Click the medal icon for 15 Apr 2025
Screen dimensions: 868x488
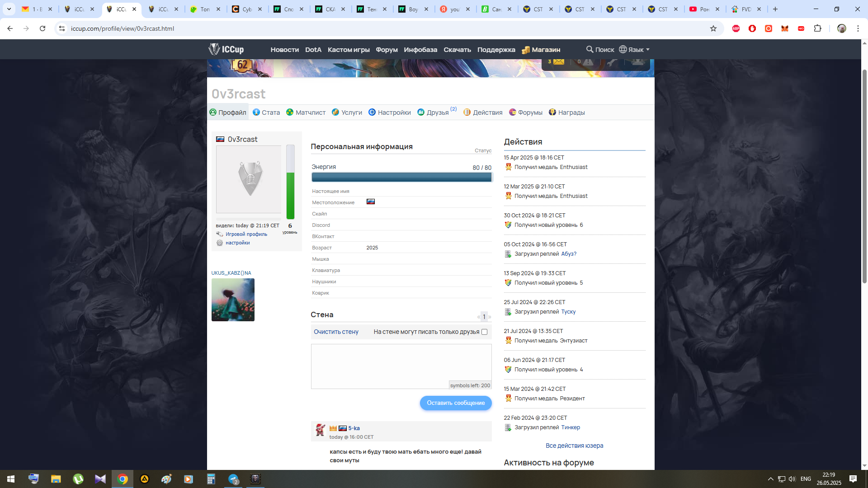508,167
